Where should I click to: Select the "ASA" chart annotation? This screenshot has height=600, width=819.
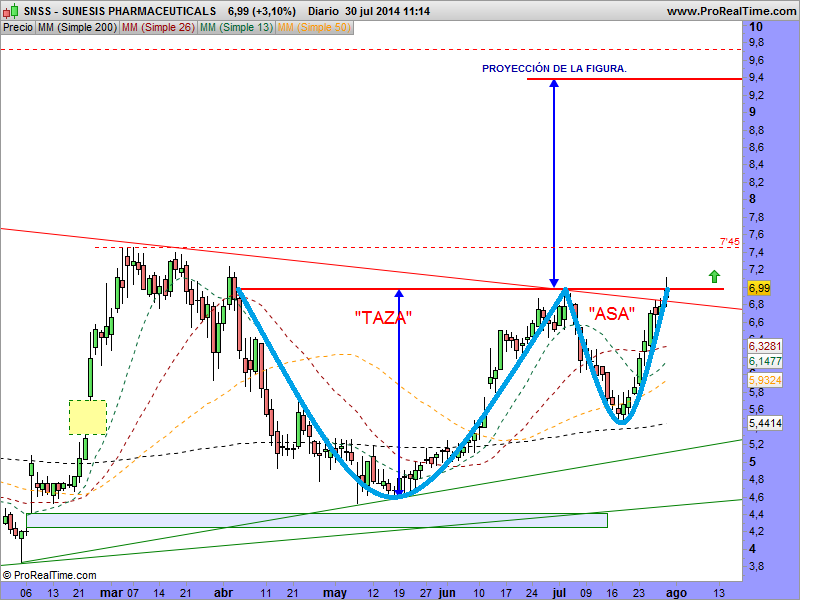coord(612,313)
